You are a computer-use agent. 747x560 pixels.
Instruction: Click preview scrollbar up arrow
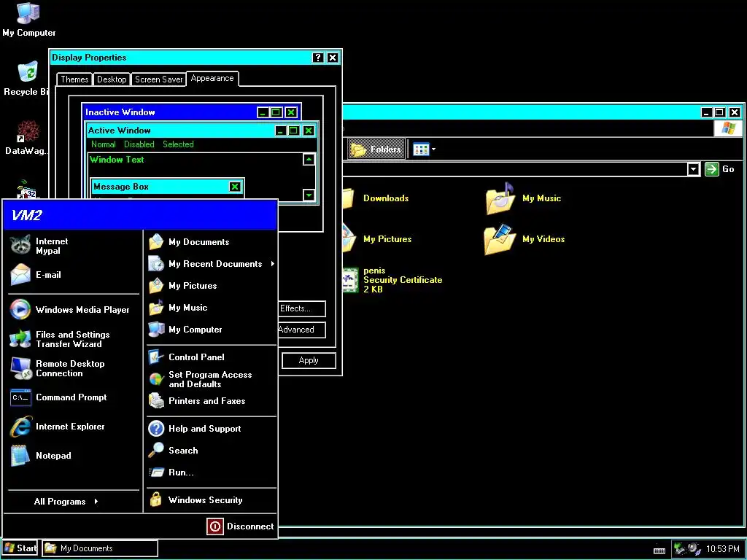pyautogui.click(x=309, y=160)
